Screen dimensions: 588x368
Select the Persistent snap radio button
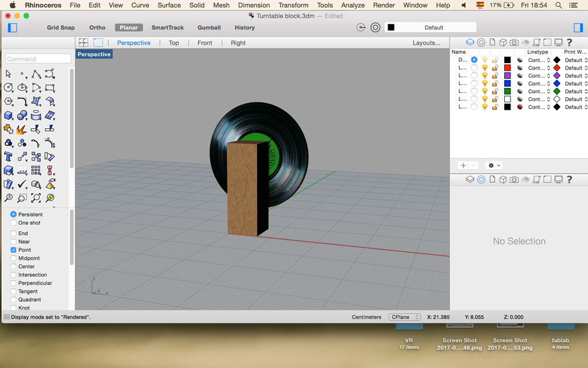click(14, 214)
